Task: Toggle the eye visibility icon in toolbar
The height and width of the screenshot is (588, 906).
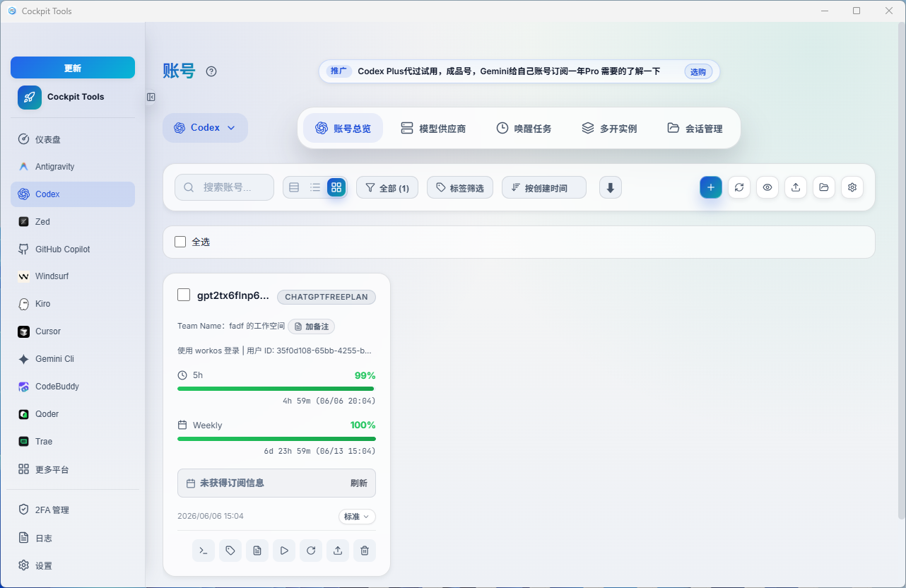Action: [767, 187]
